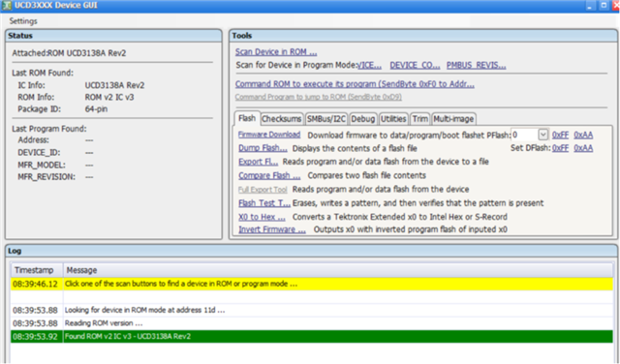Open Compare Flash ... tool

[x=269, y=175]
